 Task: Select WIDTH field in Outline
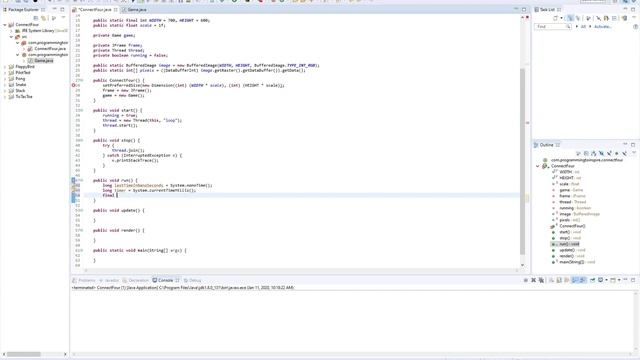click(x=569, y=172)
